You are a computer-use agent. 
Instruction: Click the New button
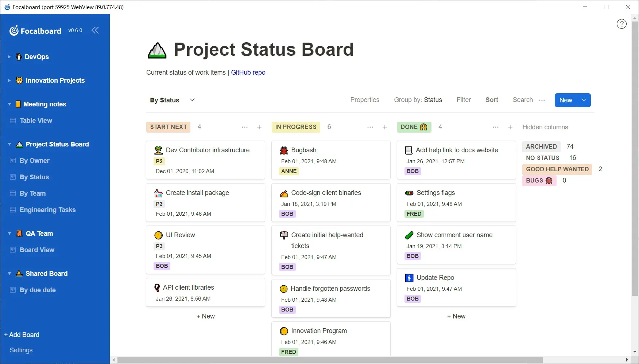click(565, 100)
